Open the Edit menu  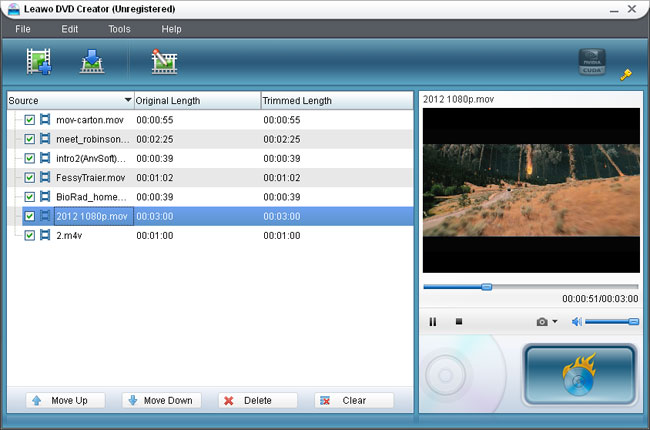tap(69, 29)
